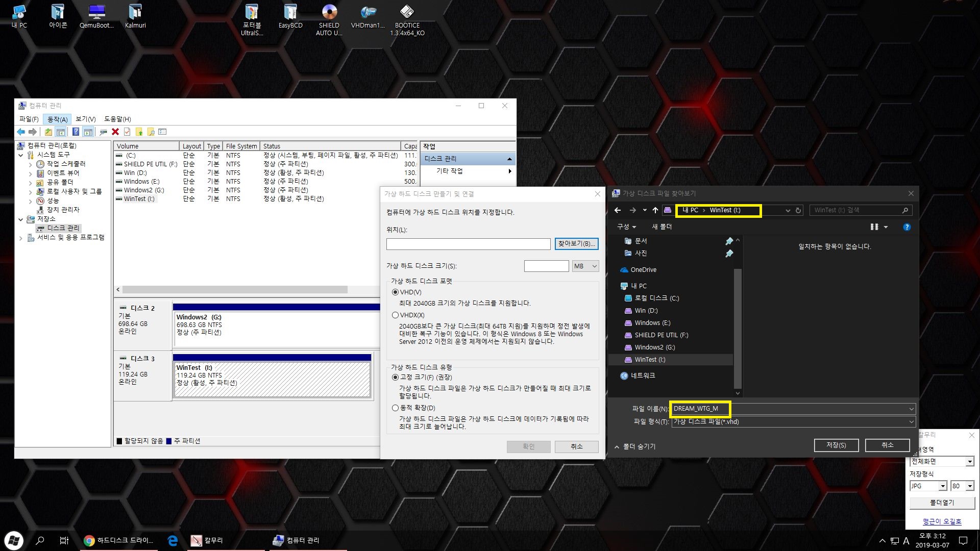Open the 파일 이름 history dropdown arrow
Viewport: 980px width, 551px height.
[x=911, y=409]
